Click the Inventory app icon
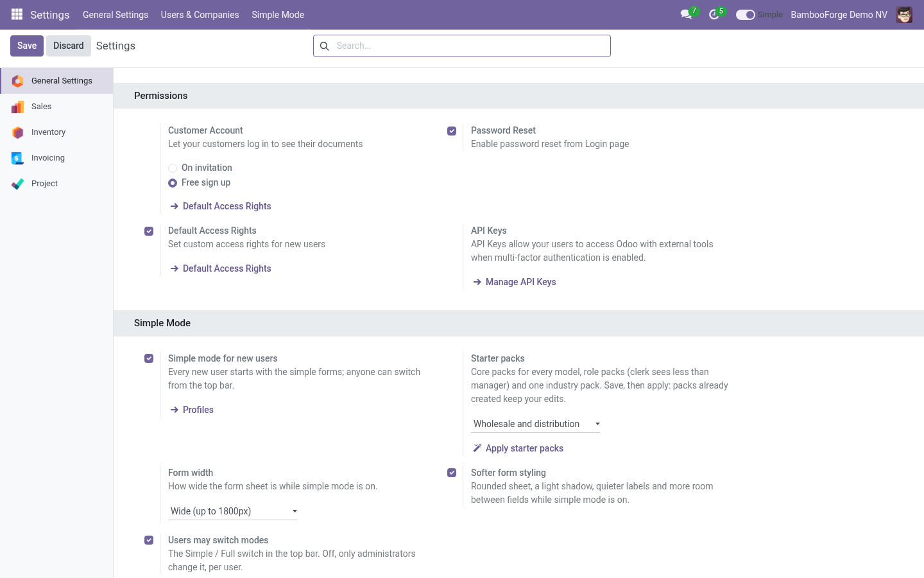The height and width of the screenshot is (578, 924). coord(18,132)
